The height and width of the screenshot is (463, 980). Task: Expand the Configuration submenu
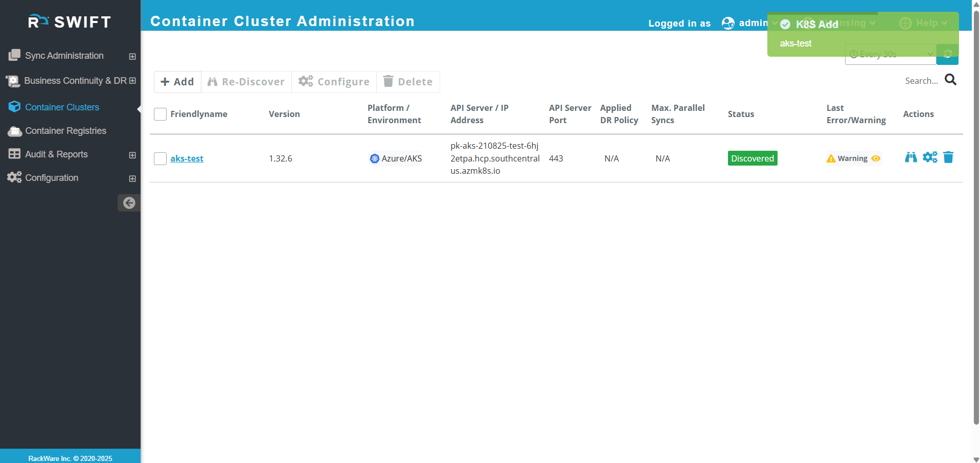[x=132, y=178]
